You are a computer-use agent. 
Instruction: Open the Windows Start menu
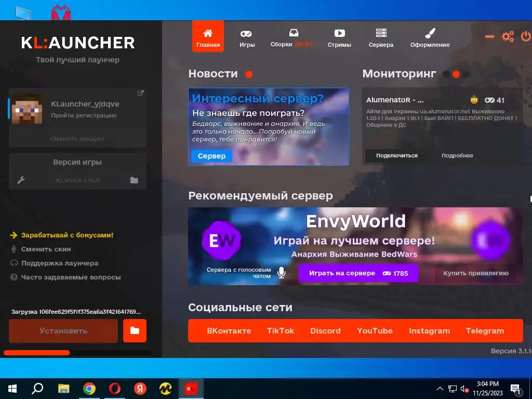(12, 389)
